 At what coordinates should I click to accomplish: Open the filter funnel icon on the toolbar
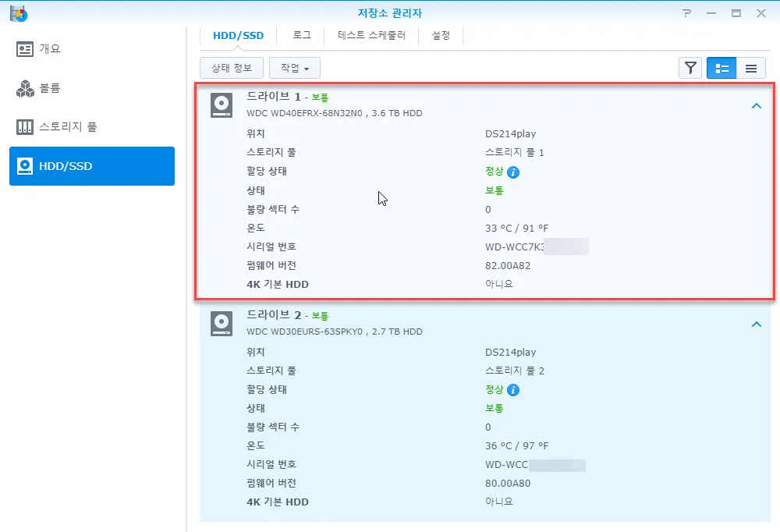[x=690, y=68]
